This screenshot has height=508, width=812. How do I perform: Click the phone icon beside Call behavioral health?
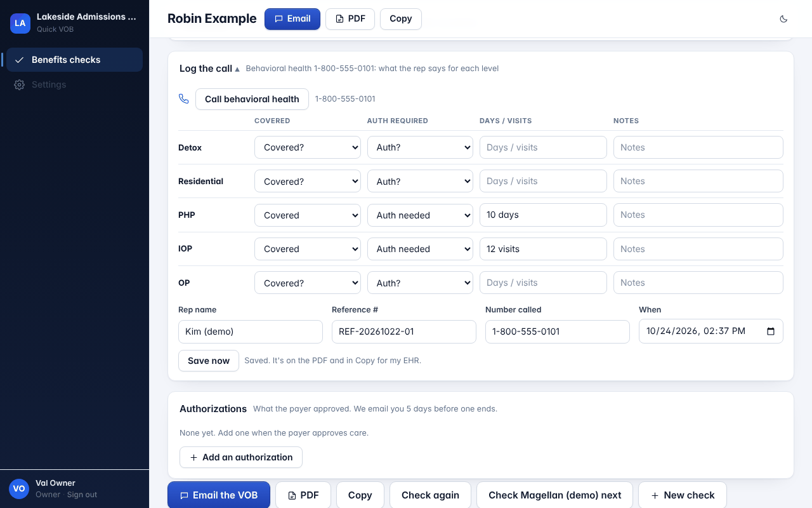(x=184, y=99)
